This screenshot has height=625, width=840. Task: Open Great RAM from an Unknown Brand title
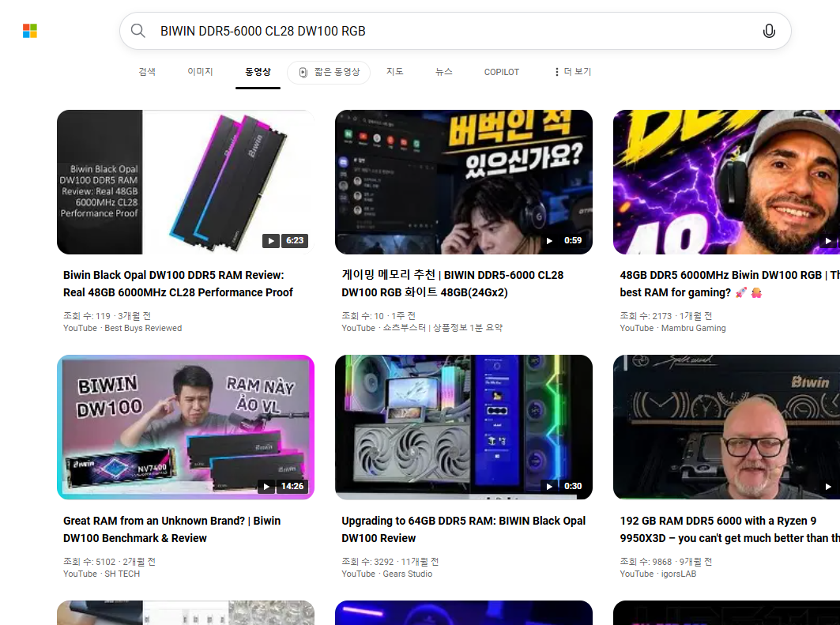pyautogui.click(x=172, y=529)
